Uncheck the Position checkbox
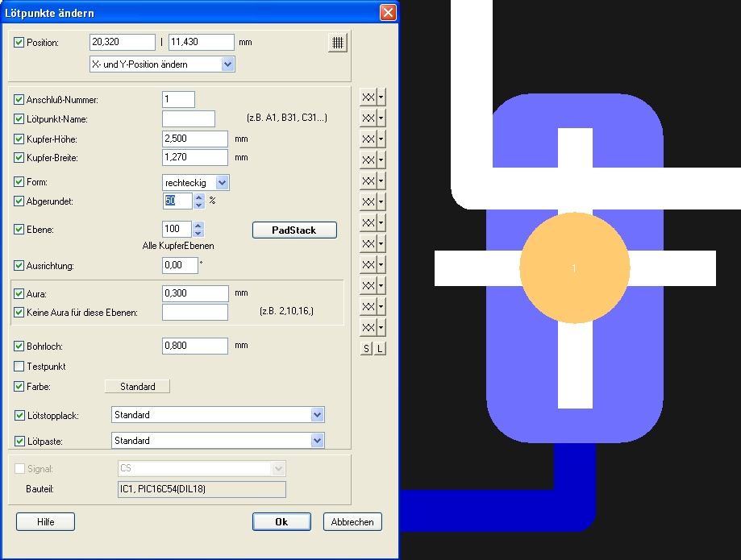Image resolution: width=741 pixels, height=560 pixels. click(x=20, y=43)
